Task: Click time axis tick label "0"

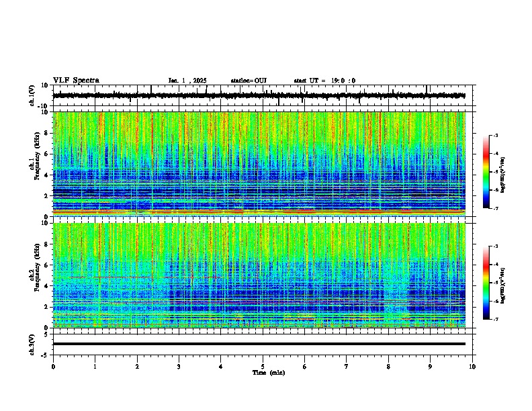Action: coord(53,367)
